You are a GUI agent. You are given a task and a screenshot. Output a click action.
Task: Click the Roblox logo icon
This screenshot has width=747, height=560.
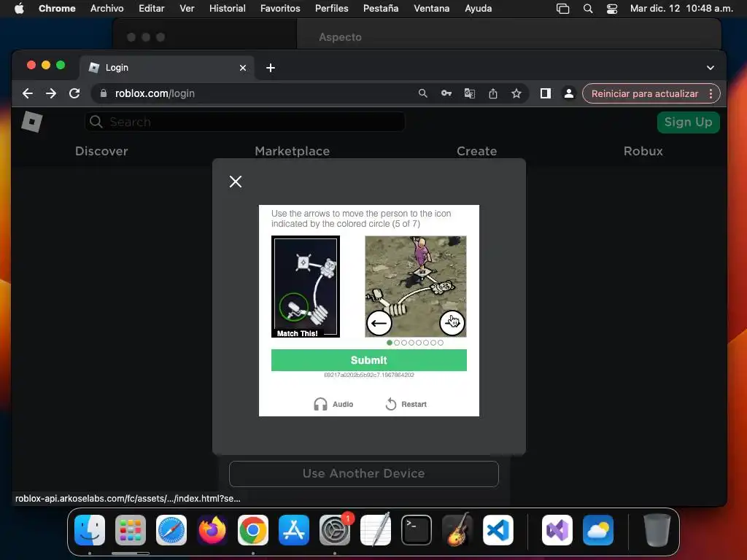click(32, 122)
